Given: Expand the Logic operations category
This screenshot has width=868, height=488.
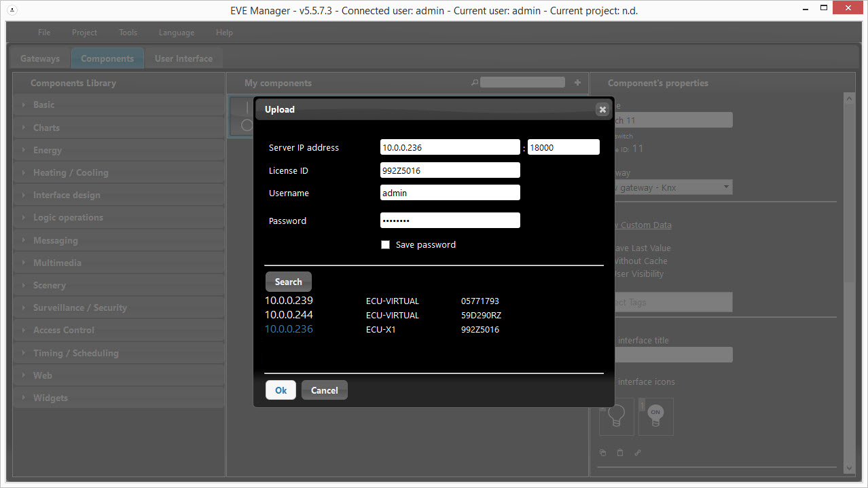Looking at the screenshot, I should (118, 217).
